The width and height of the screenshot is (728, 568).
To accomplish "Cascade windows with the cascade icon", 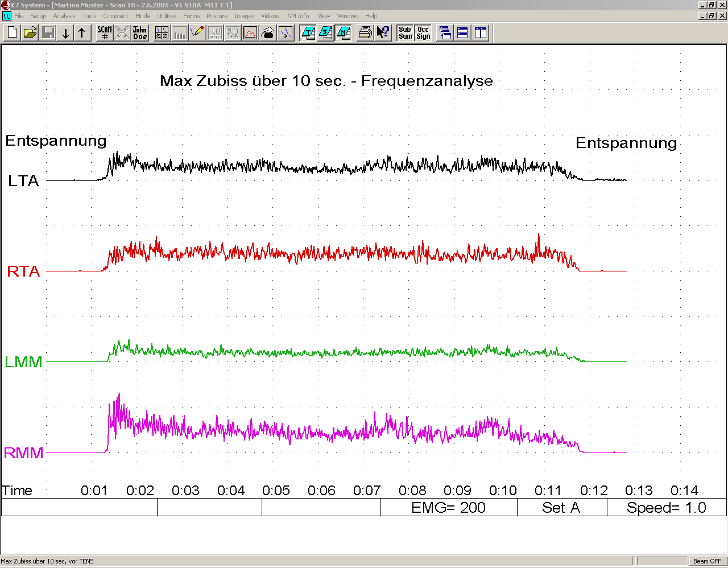I will click(x=445, y=33).
